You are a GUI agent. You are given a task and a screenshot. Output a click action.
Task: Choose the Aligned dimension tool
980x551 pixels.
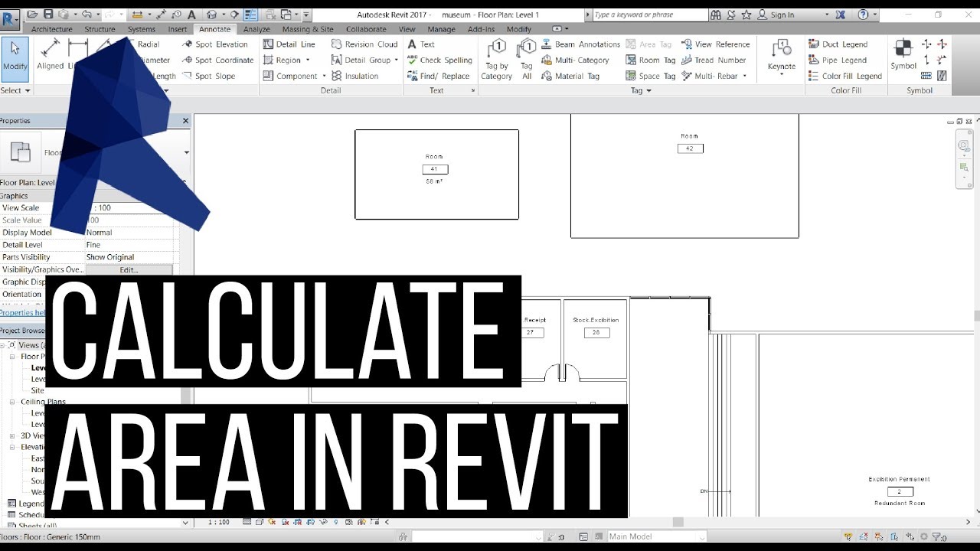point(51,55)
